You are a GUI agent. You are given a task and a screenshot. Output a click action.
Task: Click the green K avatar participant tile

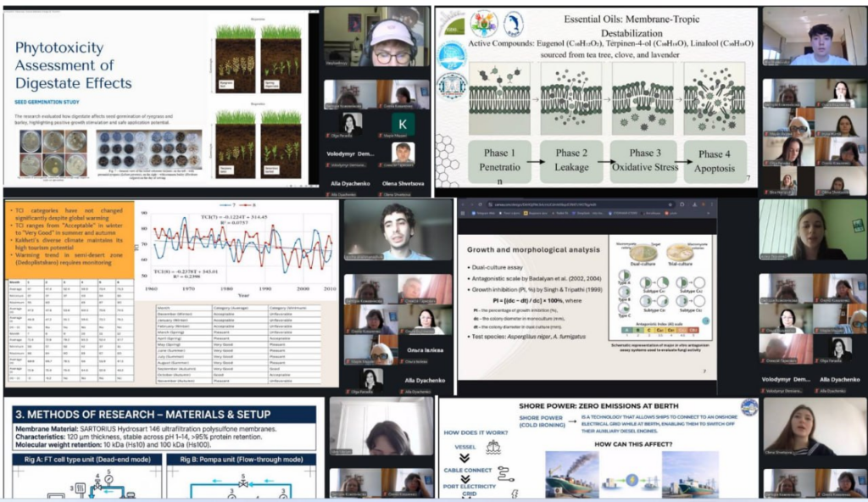point(403,123)
